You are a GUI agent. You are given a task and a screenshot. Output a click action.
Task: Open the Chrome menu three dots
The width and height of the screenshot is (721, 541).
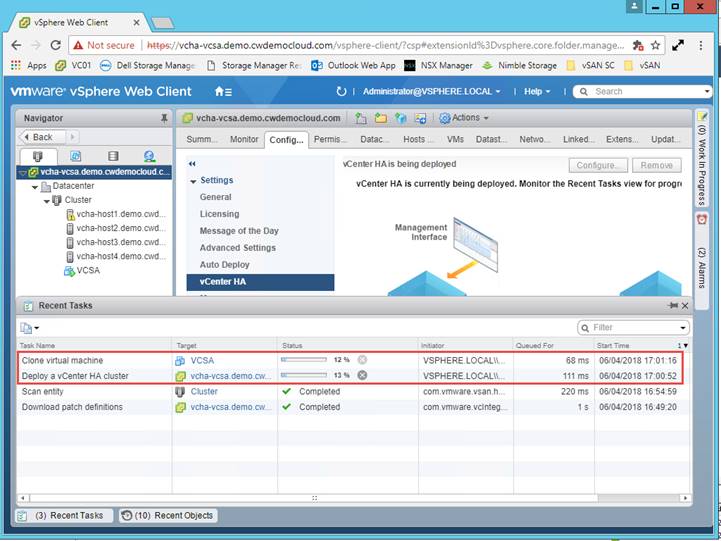[700, 45]
